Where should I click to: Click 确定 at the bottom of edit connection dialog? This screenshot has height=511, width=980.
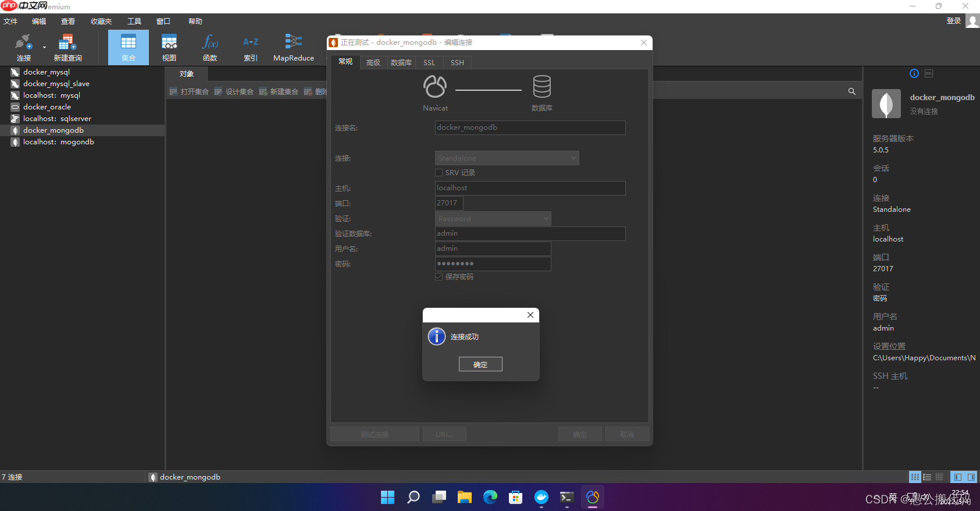point(580,434)
